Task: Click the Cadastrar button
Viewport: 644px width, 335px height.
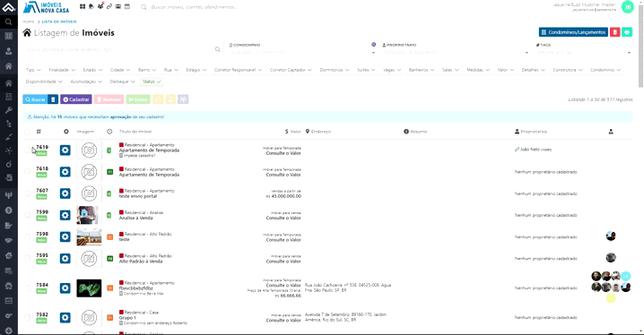Action: pos(76,99)
